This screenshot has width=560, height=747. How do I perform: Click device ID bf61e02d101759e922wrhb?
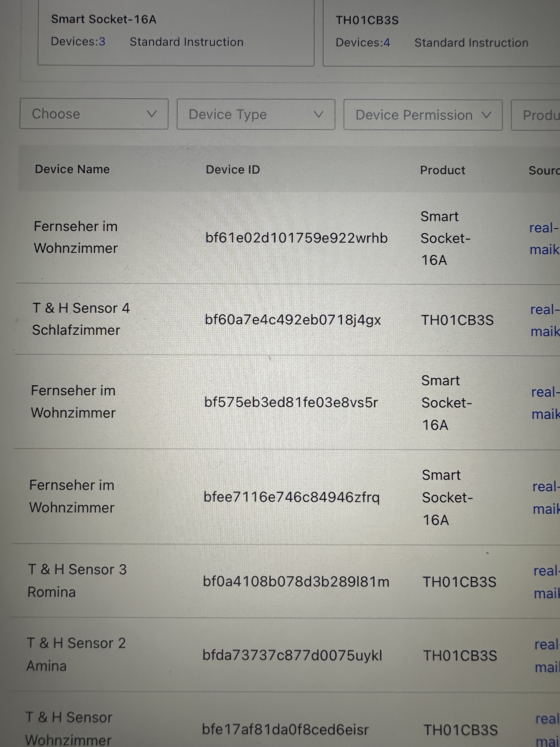pyautogui.click(x=296, y=238)
